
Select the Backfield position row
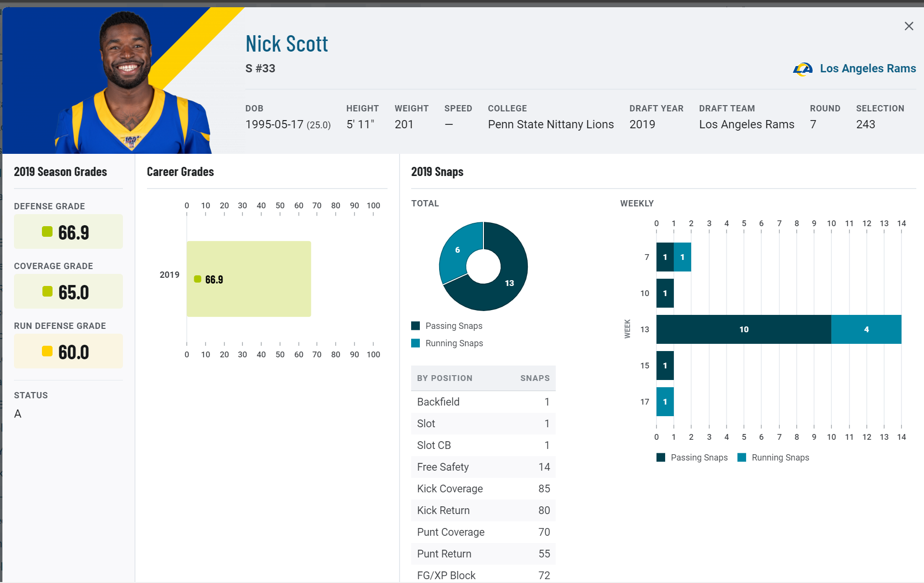coord(483,402)
